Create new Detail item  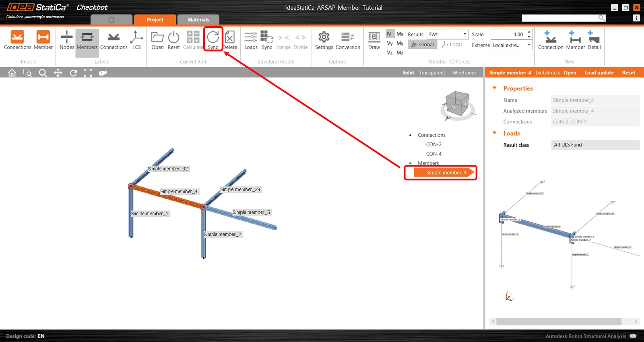(x=594, y=40)
